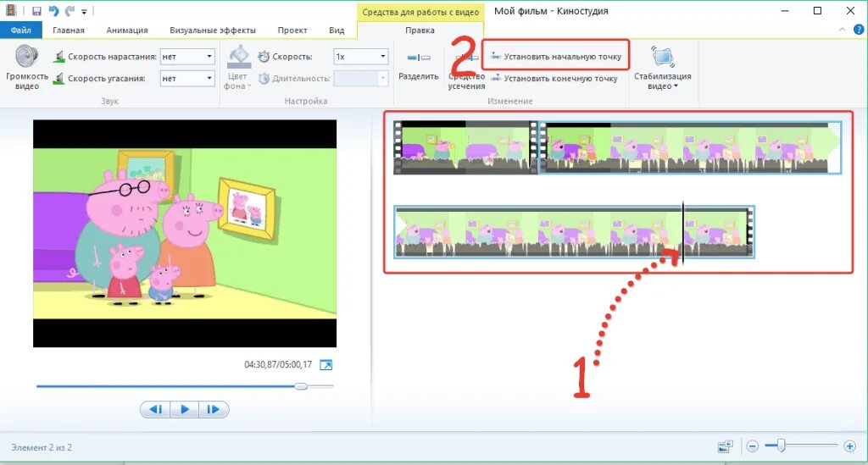Viewport: 868px width, 465px height.
Task: Change thumbnail size icon in the status bar
Action: point(726,446)
